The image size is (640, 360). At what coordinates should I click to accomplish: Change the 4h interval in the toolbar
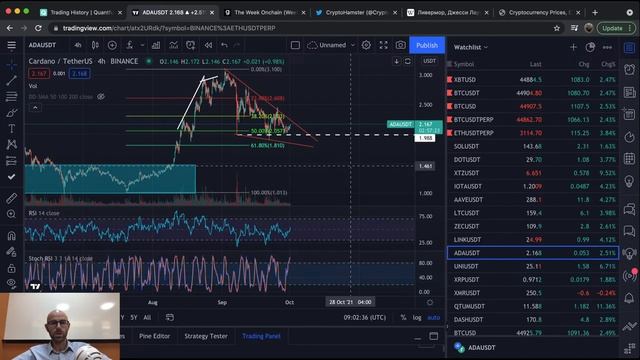[78, 45]
